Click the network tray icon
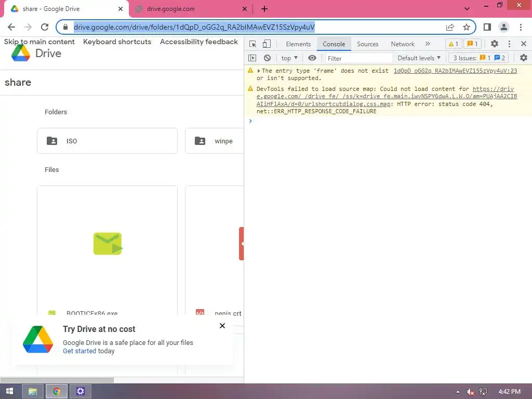The height and width of the screenshot is (399, 532). 483,392
